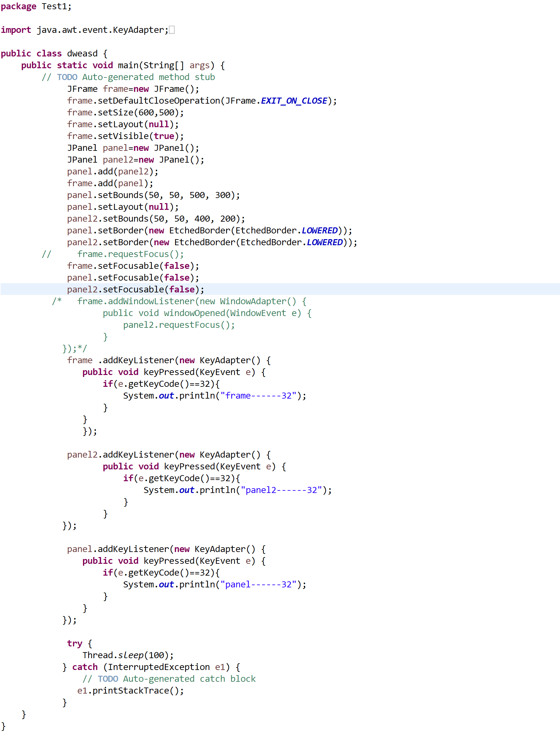Click 'panel.setFocusable(false);' line
Screen dimensions: 560x743
(x=133, y=278)
